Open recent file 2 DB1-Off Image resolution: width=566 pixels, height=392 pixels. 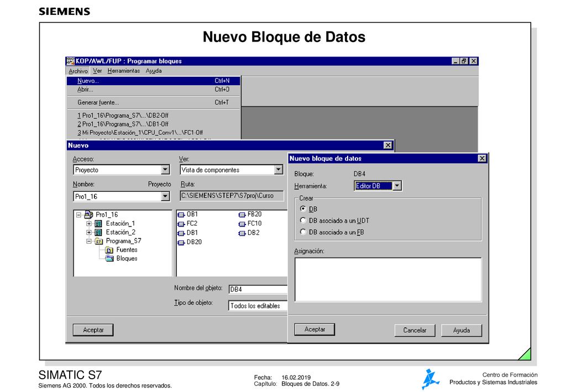point(154,124)
